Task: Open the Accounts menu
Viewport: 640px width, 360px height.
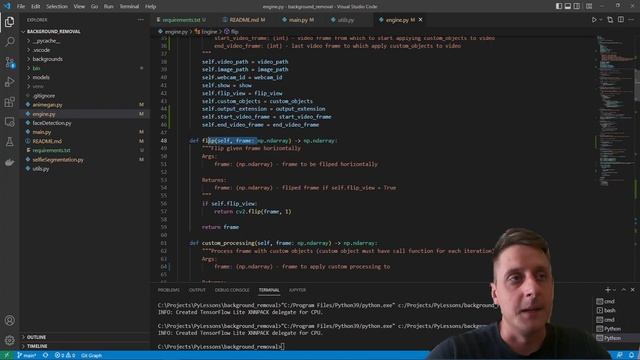Action: pyautogui.click(x=9, y=320)
